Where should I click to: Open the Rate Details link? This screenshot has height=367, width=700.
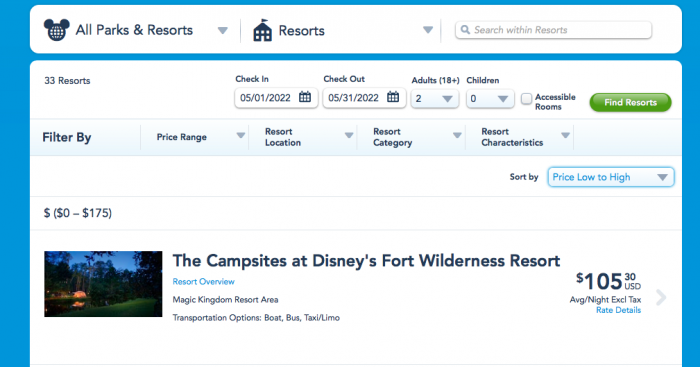[x=618, y=310]
